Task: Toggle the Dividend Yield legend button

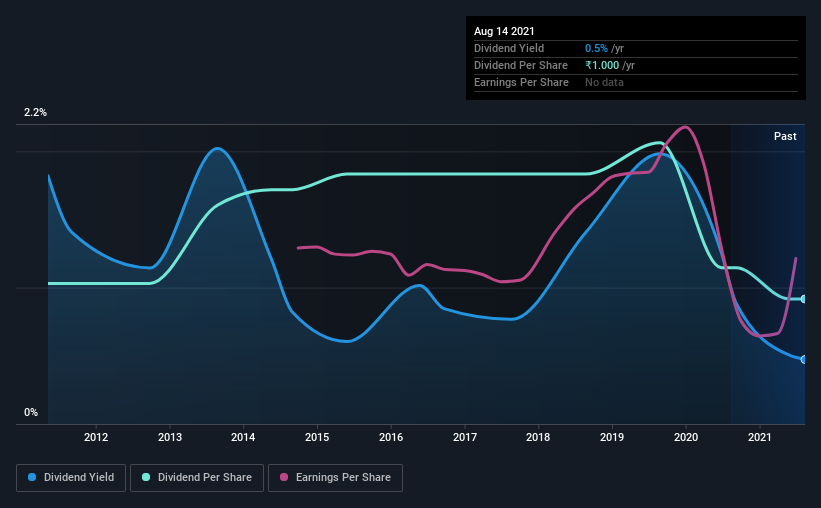Action: coord(71,478)
